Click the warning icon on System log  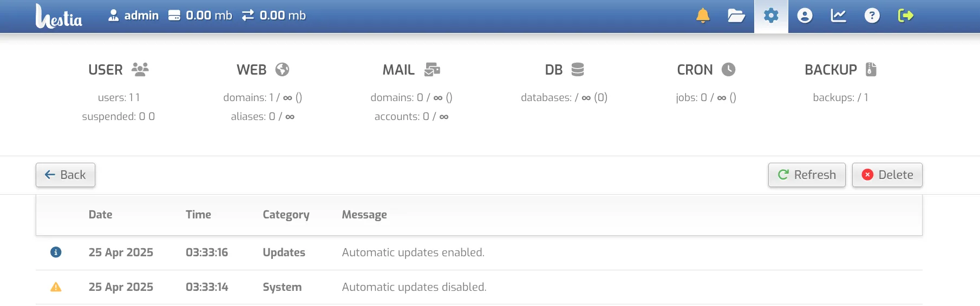tap(56, 287)
